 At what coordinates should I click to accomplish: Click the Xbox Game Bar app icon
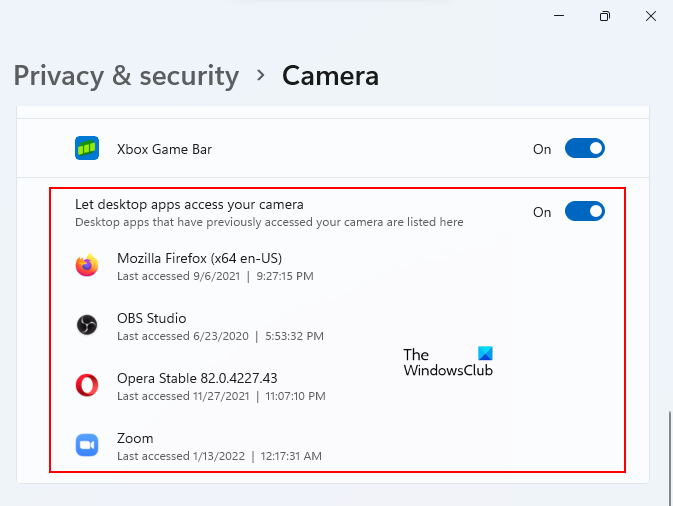pos(87,149)
